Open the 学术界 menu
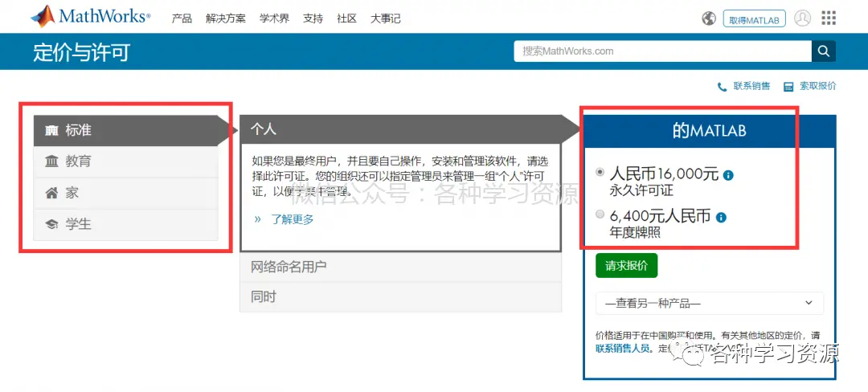Screen dimensions: 868x392 [x=275, y=18]
